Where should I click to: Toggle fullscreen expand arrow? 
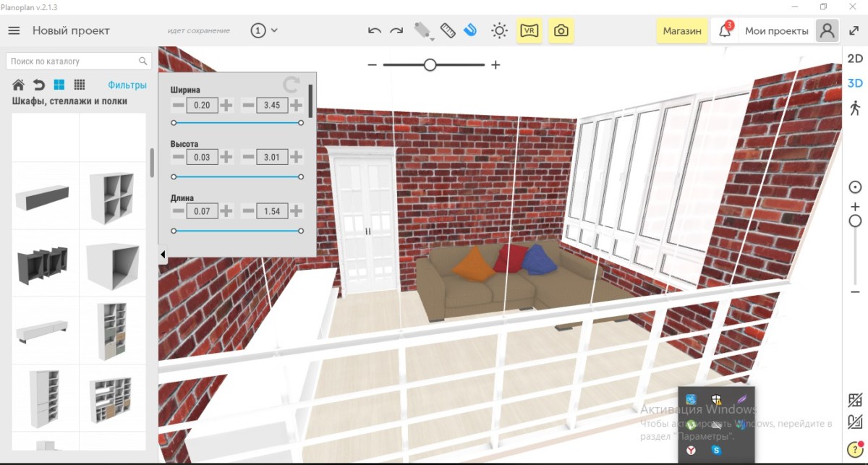[854, 30]
